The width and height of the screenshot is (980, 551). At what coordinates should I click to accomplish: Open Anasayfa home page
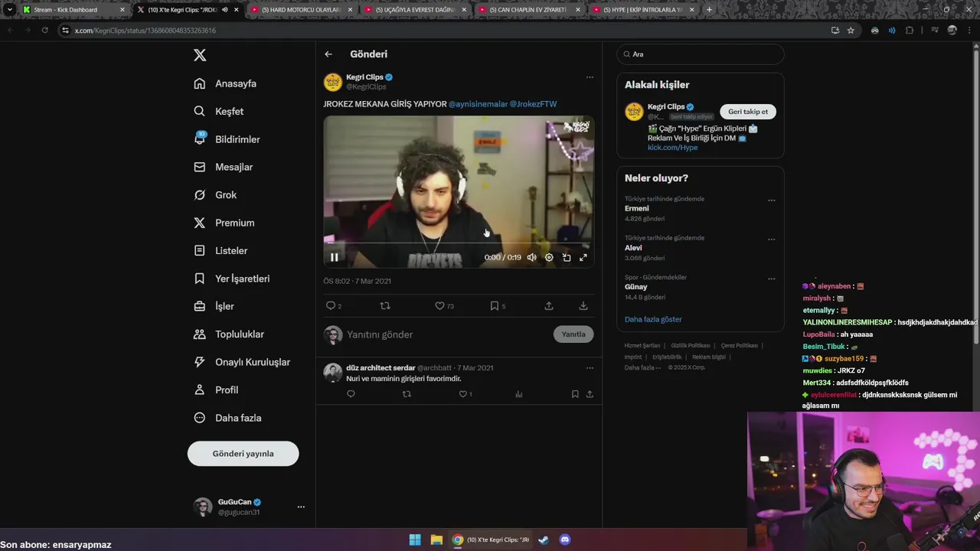(225, 83)
